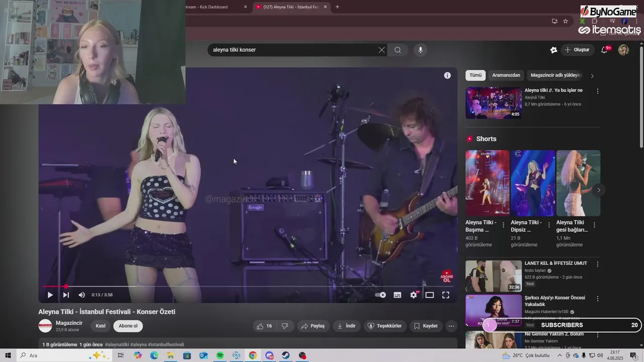The image size is (644, 362).
Task: Open the Windows Start menu
Action: coord(8,355)
